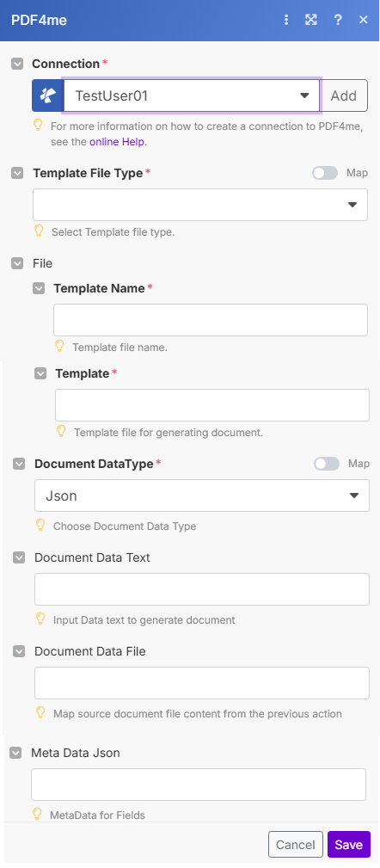
Task: Open the three-dot options menu in header
Action: tap(286, 20)
